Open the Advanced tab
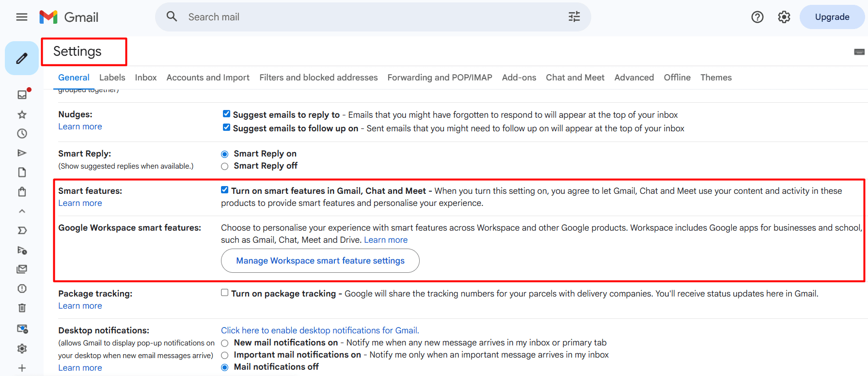Viewport: 868px width, 376px height. pos(634,78)
